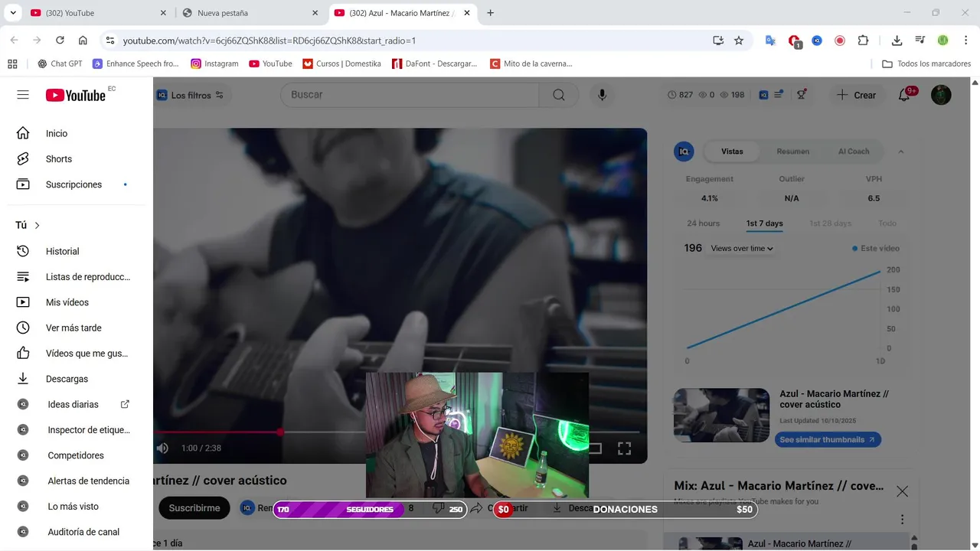Switch to the Nueva pestaña browser tab
This screenshot has width=980, height=551.
[250, 13]
